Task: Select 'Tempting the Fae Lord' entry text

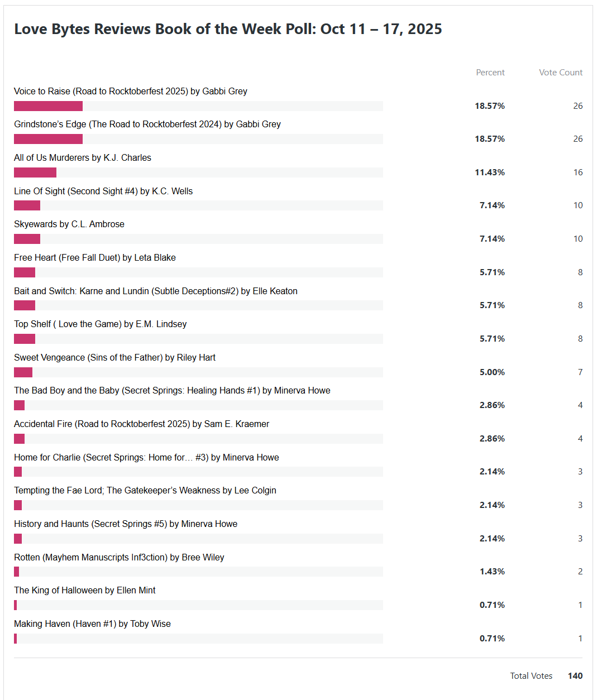Action: pos(145,491)
